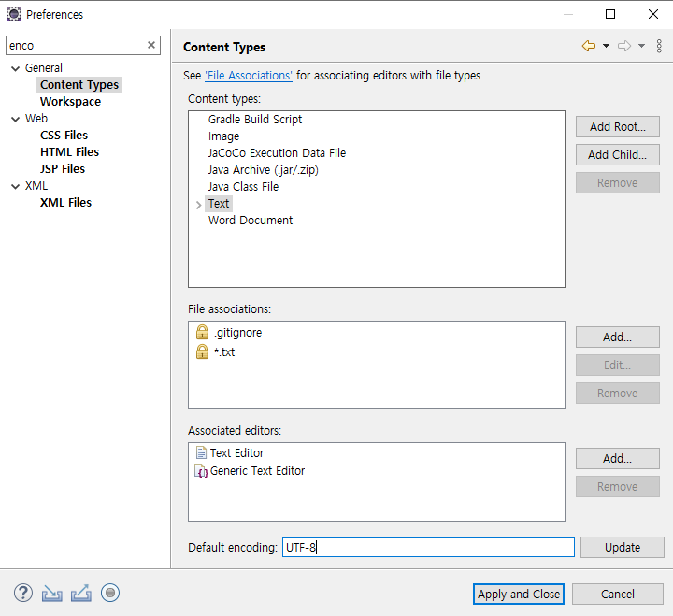This screenshot has height=616, width=673.
Task: Select the Image content type
Action: (223, 136)
